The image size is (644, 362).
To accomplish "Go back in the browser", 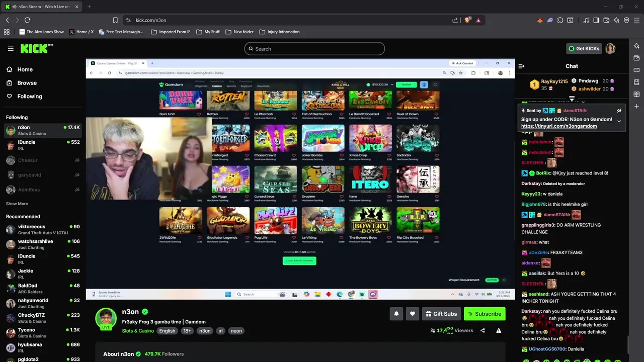I will click(x=7, y=20).
